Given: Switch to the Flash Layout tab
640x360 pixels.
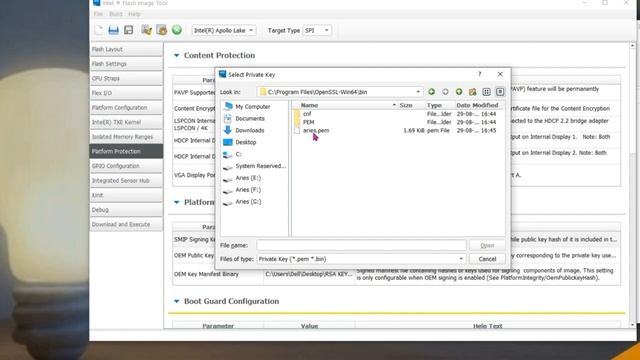Looking at the screenshot, I should pos(126,49).
